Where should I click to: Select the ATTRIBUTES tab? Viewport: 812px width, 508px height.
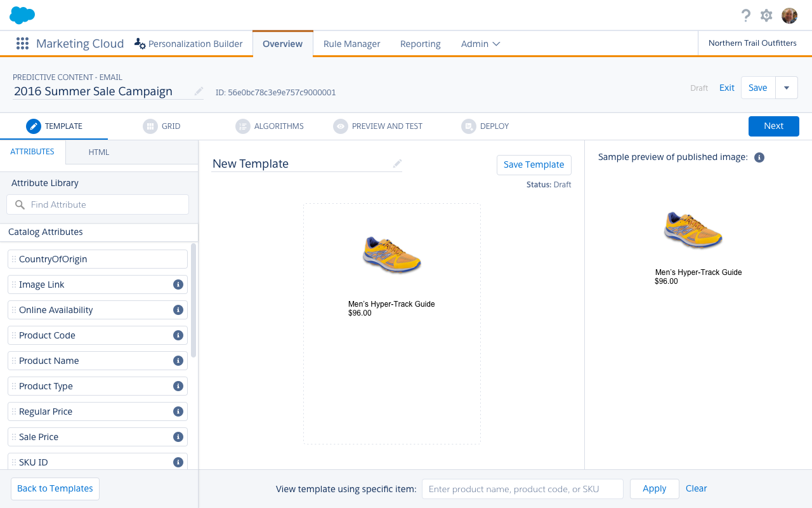pyautogui.click(x=32, y=152)
